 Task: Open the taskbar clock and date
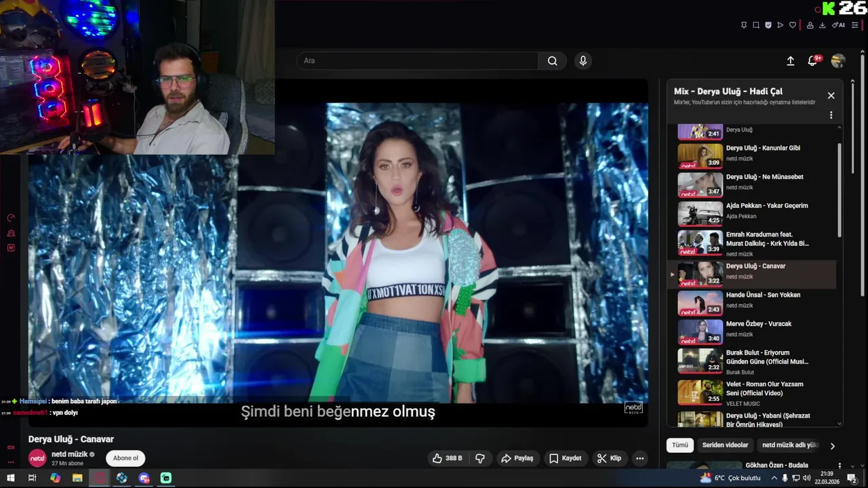[x=827, y=478]
